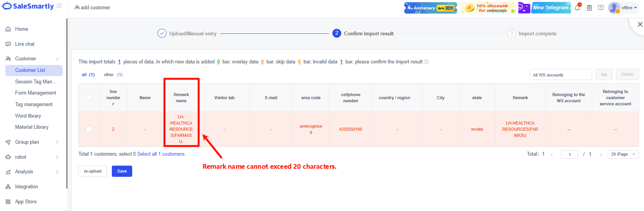Click the Home house icon
The width and height of the screenshot is (644, 211).
8,29
